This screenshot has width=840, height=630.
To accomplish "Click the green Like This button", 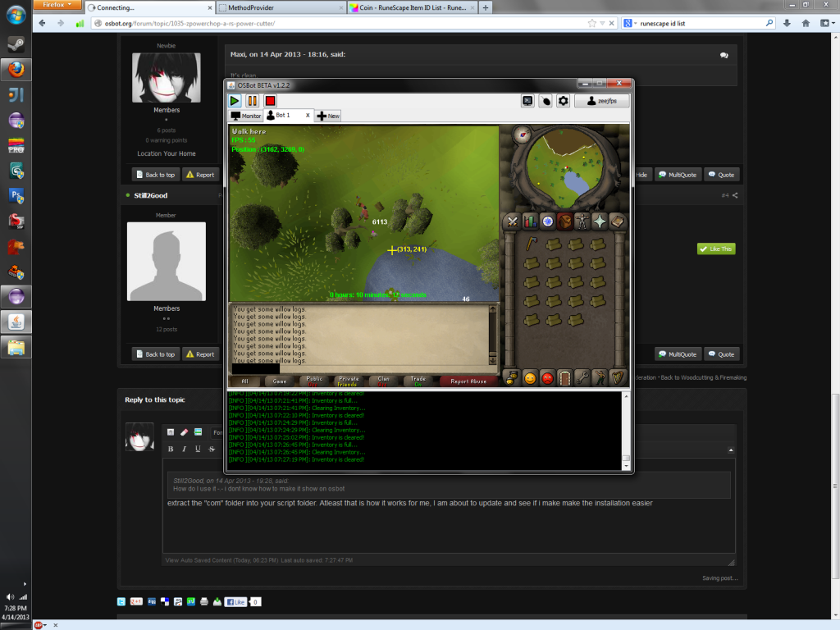I will [x=715, y=249].
